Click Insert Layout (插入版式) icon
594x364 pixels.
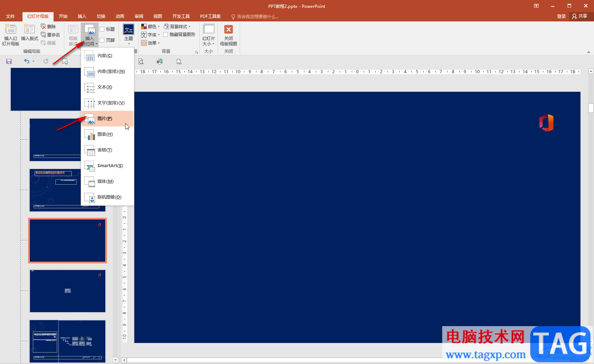click(29, 32)
